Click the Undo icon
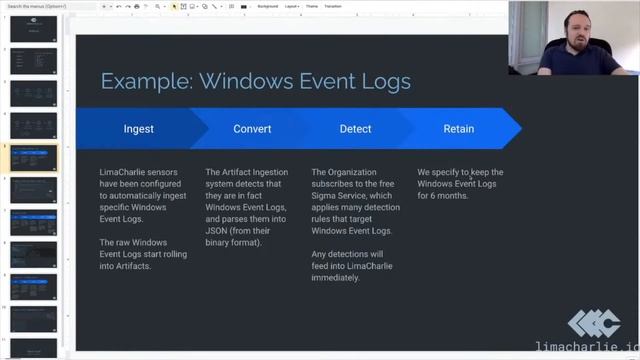This screenshot has height=360, width=640. (x=119, y=7)
